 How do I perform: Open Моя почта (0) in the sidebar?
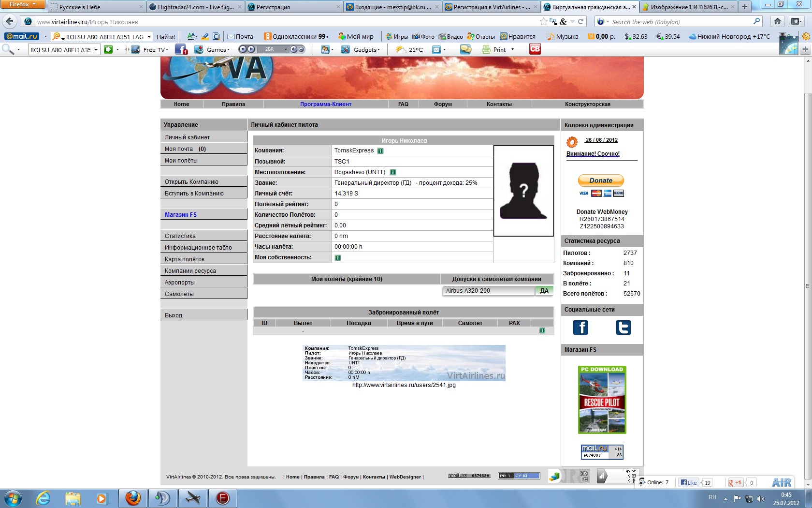203,149
